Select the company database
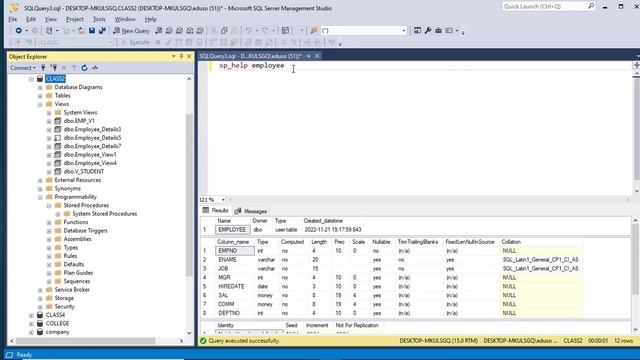The image size is (640, 360). [x=57, y=332]
